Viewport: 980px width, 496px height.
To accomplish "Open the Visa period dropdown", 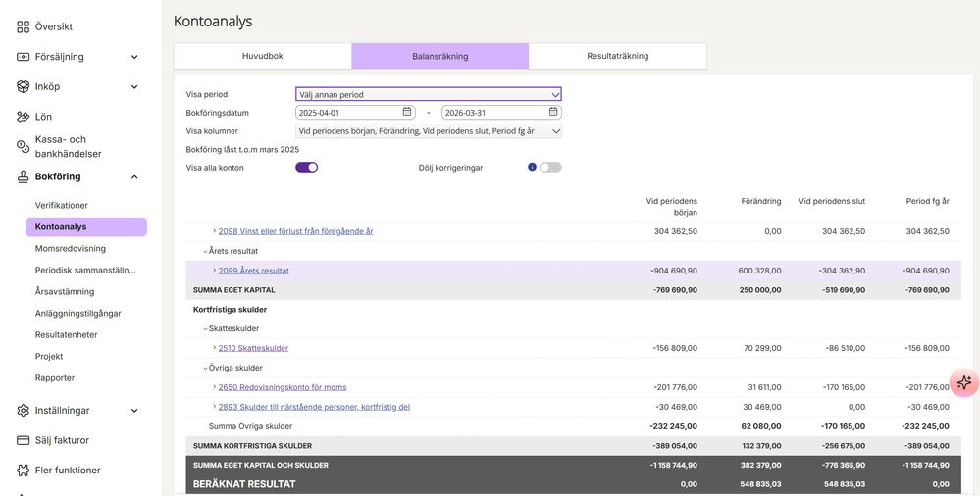I will (428, 94).
